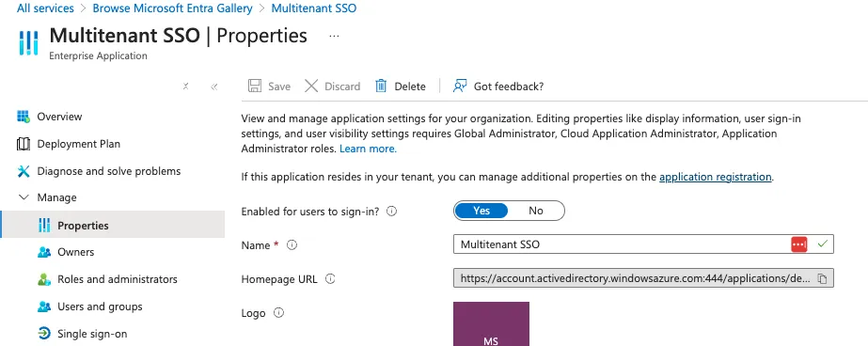Click the info icon next to Logo
Image resolution: width=868 pixels, height=346 pixels.
pyautogui.click(x=279, y=313)
